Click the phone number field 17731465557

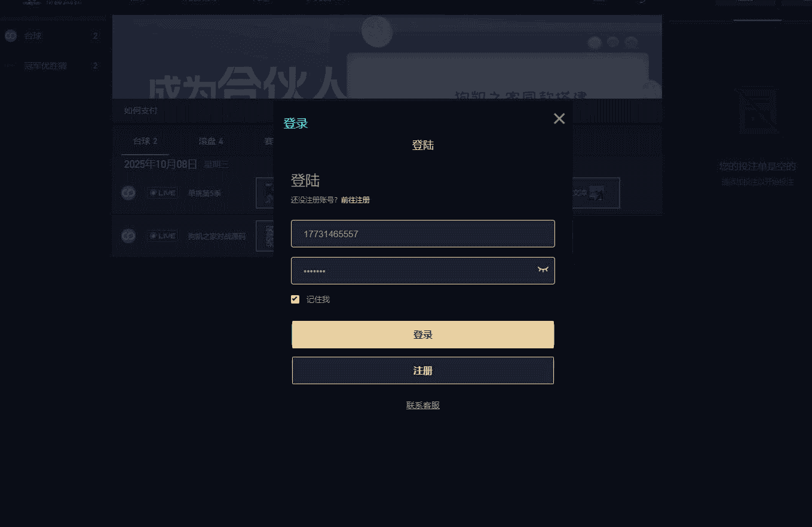(x=423, y=234)
